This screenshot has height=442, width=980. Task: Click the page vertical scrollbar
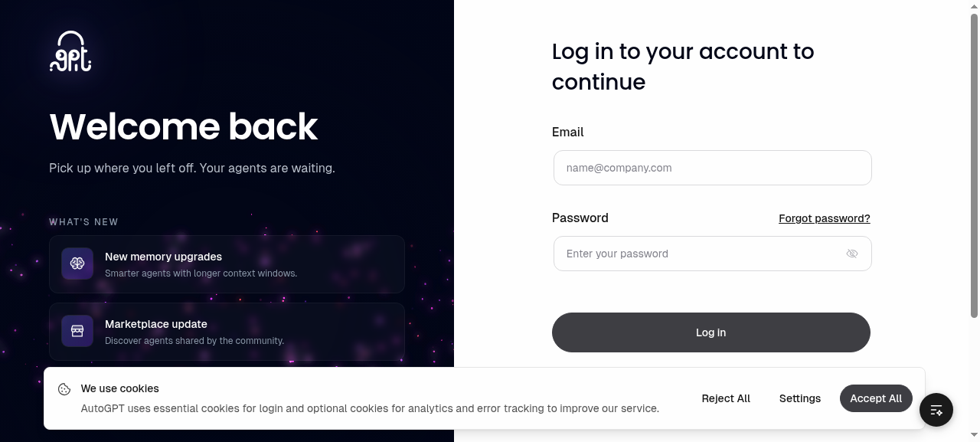pyautogui.click(x=975, y=165)
